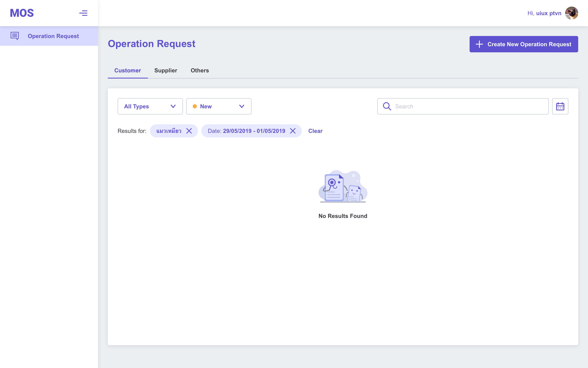Screen dimensions: 588x368
Task: Click Create New Operation Request button
Action: (524, 44)
